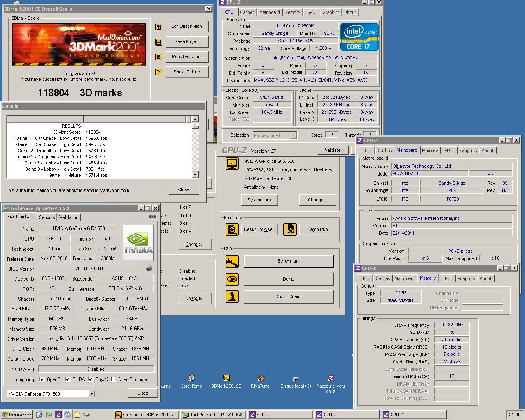Toggle the PhysX checkbox in GPU-Z
Screen dimensions: 525x420
[x=91, y=379]
